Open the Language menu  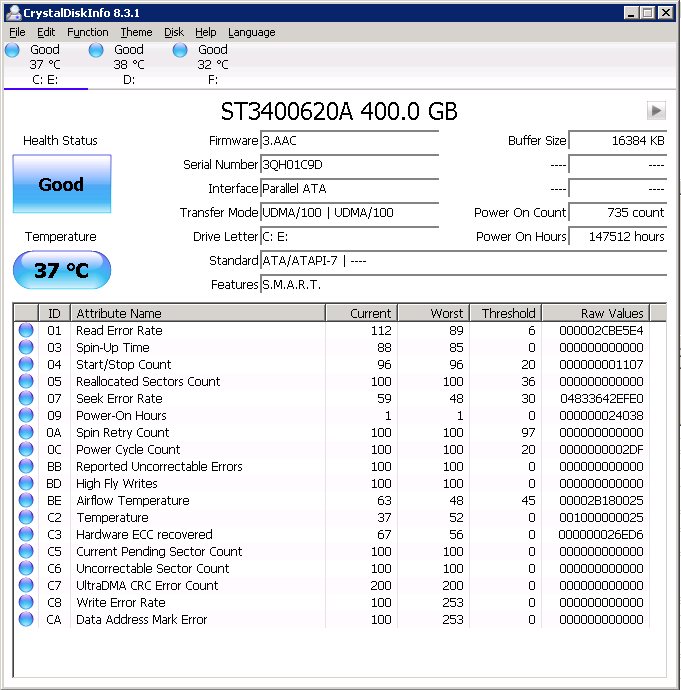252,32
